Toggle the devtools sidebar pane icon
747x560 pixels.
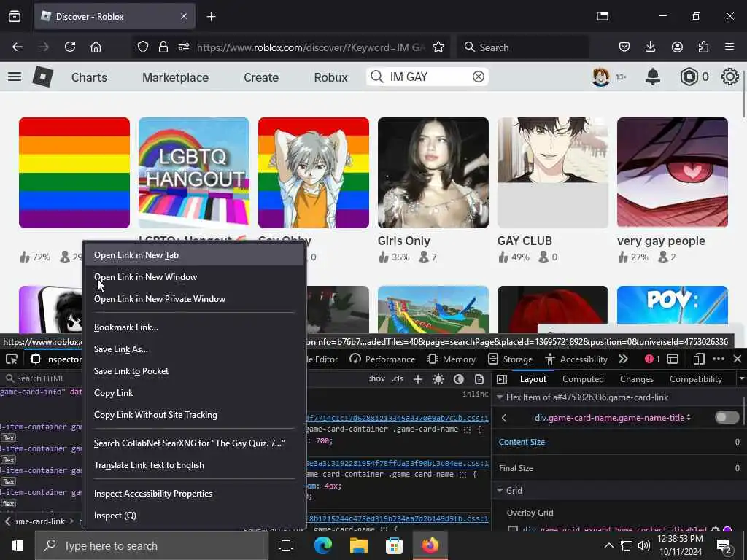(502, 379)
